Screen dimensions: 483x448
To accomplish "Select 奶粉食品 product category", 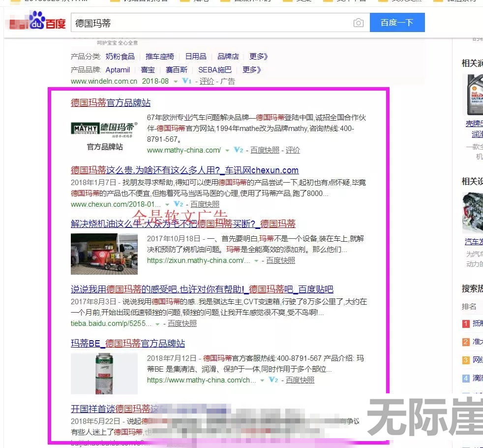I will [x=120, y=57].
